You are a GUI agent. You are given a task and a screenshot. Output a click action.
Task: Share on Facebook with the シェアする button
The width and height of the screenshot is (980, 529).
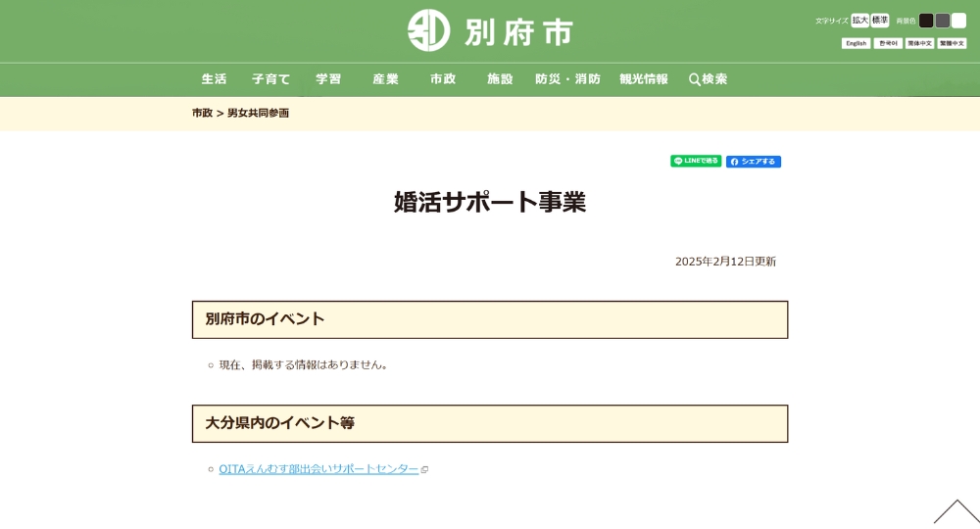[753, 162]
